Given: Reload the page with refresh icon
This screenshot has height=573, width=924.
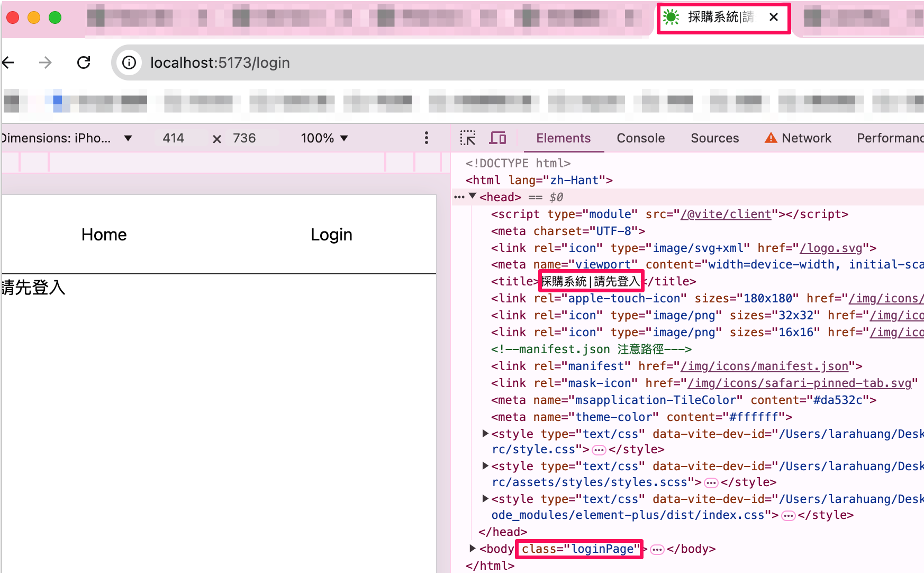Looking at the screenshot, I should tap(84, 63).
